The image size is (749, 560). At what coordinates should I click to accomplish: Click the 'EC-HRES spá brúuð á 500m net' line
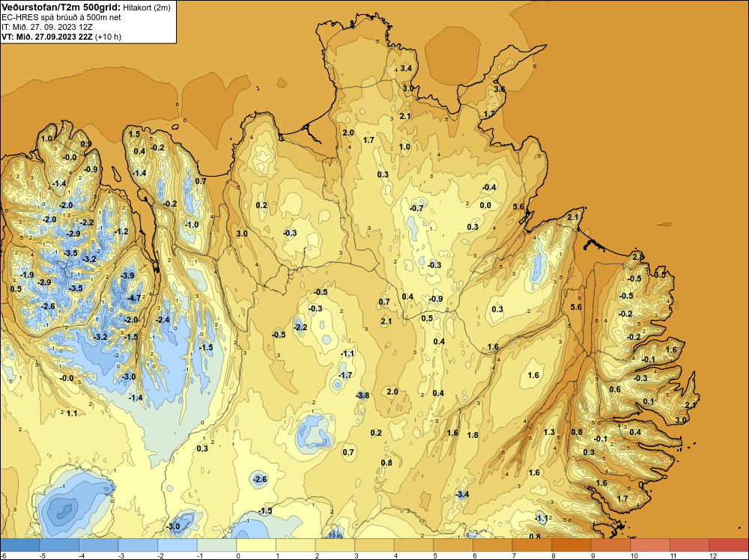tap(61, 17)
